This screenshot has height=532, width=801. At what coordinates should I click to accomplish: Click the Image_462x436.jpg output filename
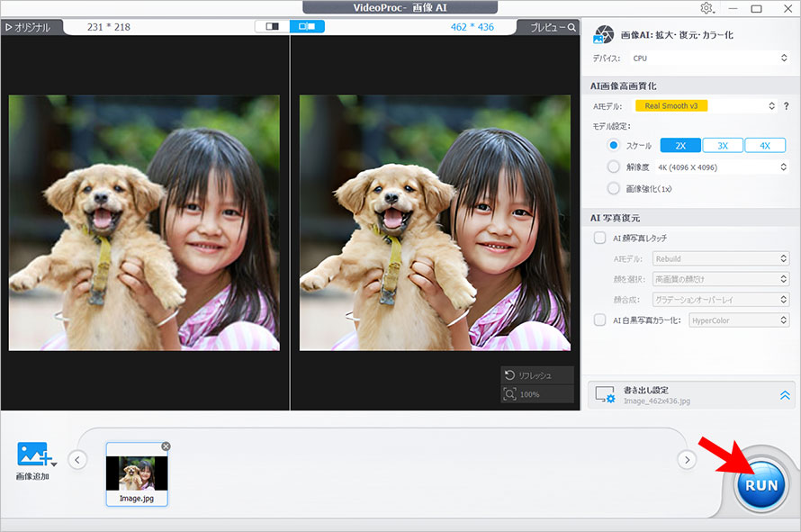[656, 401]
